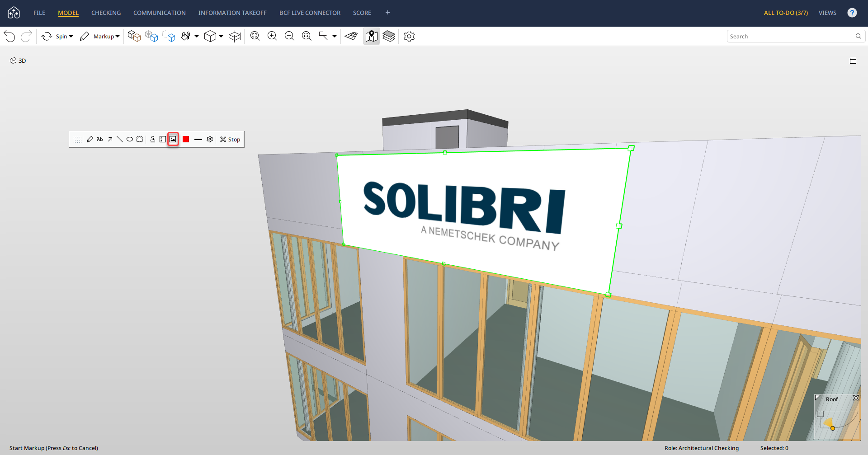Viewport: 868px width, 455px height.
Task: Open the cube viewpoint dropdown arrow
Action: coord(221,36)
